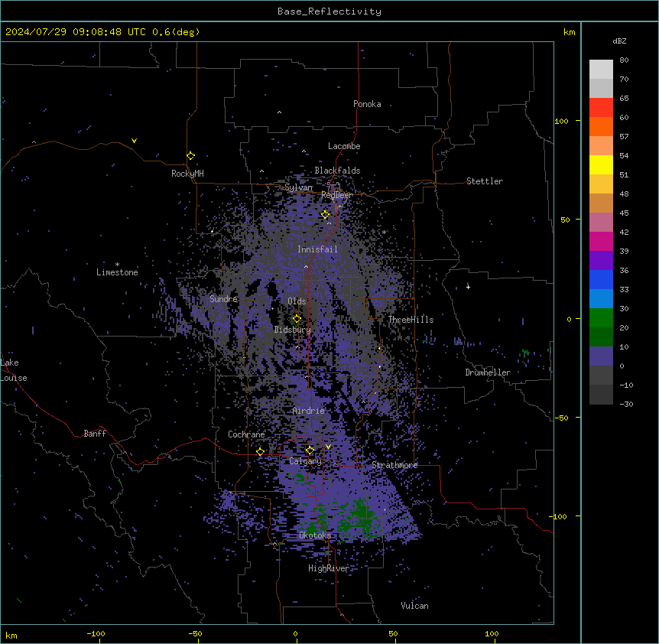Click the Base_Reflectivity title
Viewport: 659px width, 644px height.
[x=329, y=11]
